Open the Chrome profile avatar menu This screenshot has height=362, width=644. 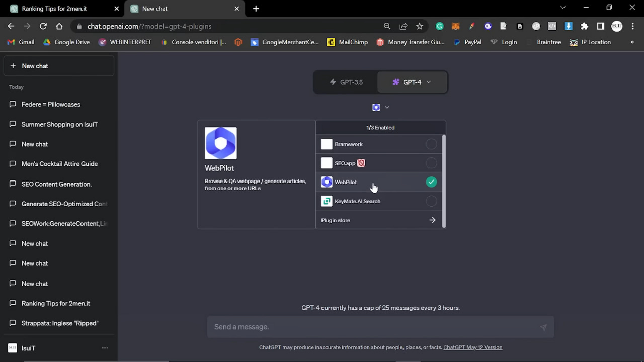pyautogui.click(x=617, y=26)
